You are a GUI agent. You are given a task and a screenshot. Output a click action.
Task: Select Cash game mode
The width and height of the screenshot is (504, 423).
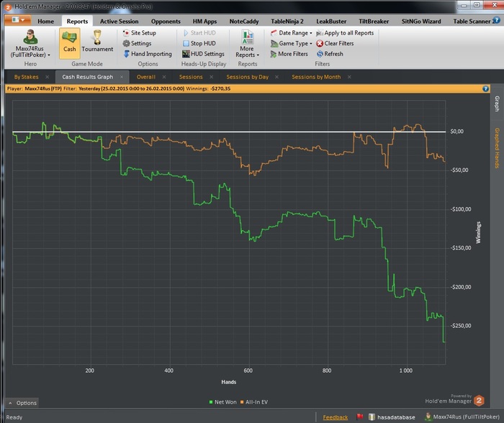coord(69,43)
